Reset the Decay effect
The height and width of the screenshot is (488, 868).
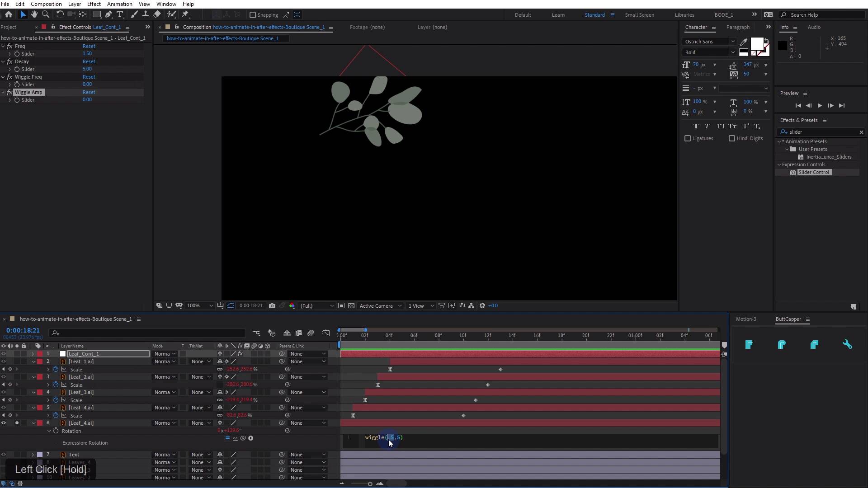(89, 61)
